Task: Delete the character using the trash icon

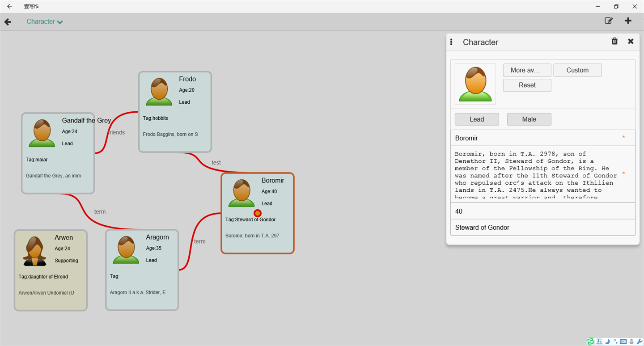Action: 614,41
